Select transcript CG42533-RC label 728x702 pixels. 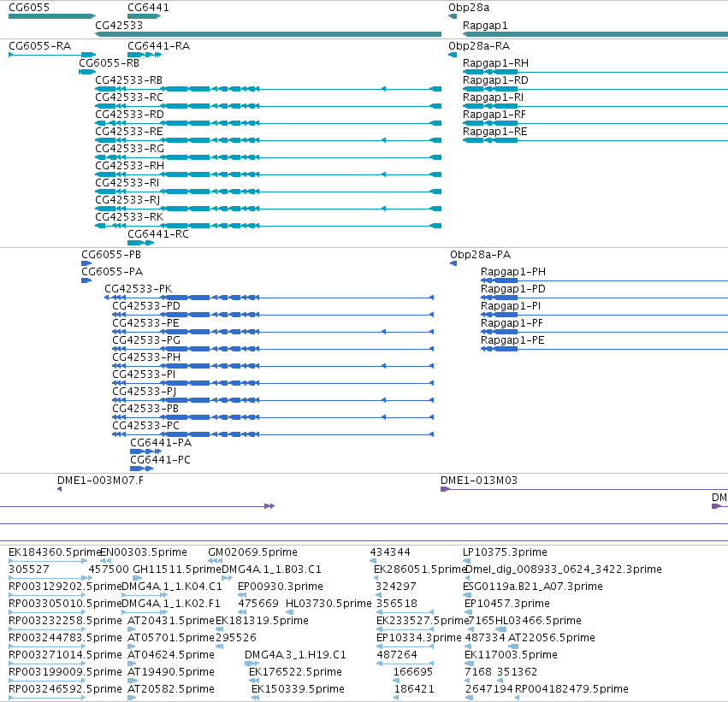[129, 97]
